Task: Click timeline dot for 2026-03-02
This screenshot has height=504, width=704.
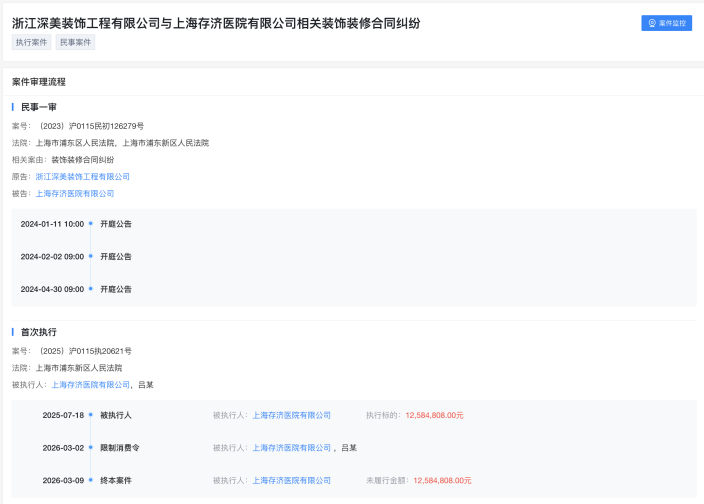Action: click(x=91, y=448)
